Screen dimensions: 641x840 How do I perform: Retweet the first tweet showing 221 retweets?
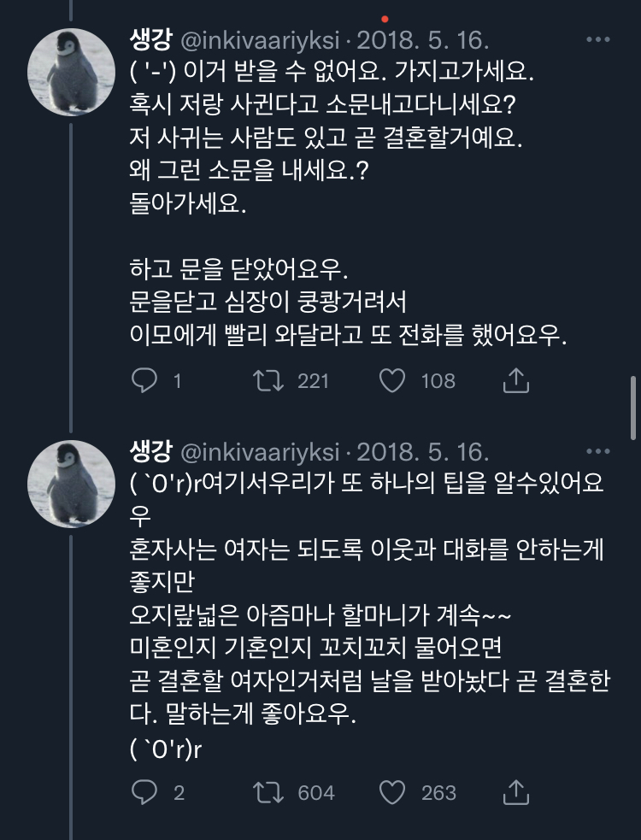click(268, 381)
